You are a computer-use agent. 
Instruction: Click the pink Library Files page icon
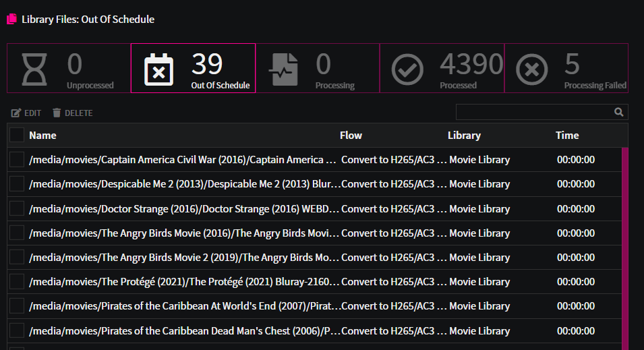12,19
